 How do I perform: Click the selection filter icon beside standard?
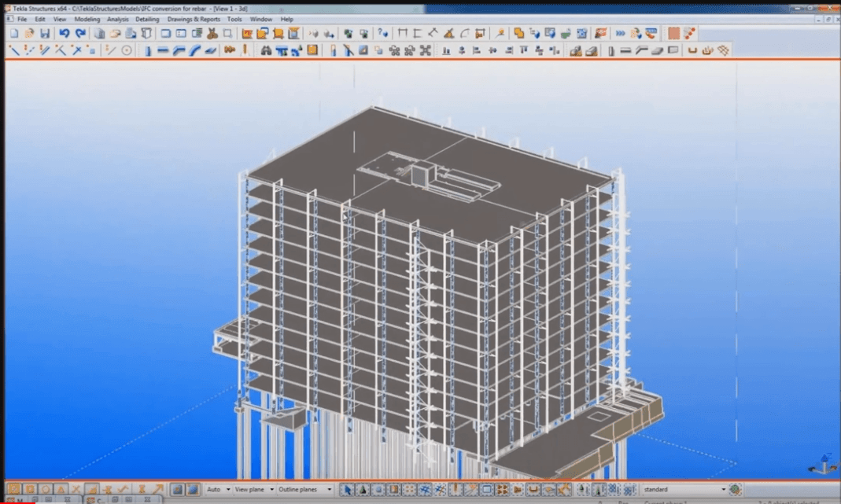click(x=736, y=490)
